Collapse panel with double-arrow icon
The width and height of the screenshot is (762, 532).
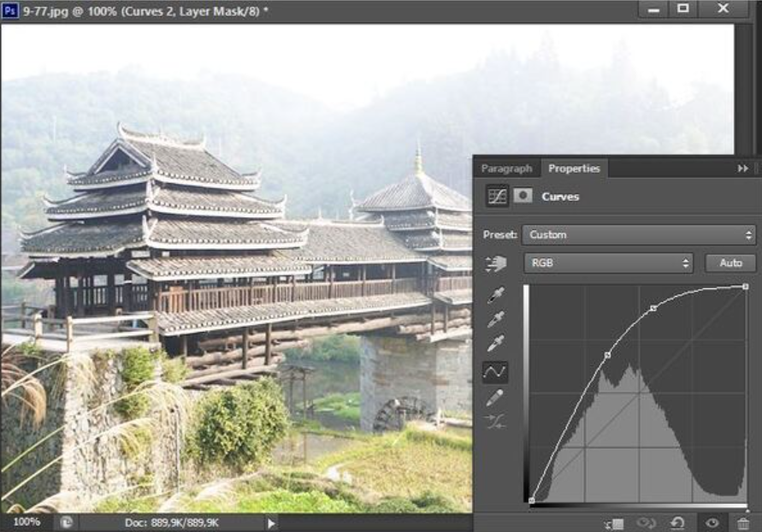(x=742, y=168)
